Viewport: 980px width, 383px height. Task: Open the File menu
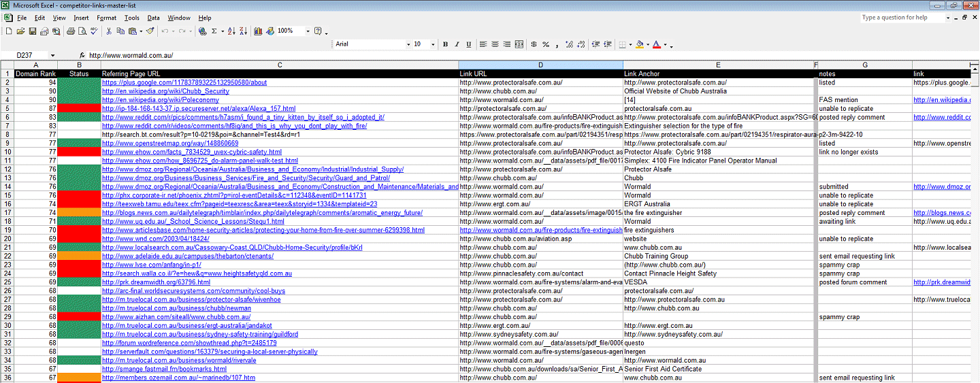[22, 18]
